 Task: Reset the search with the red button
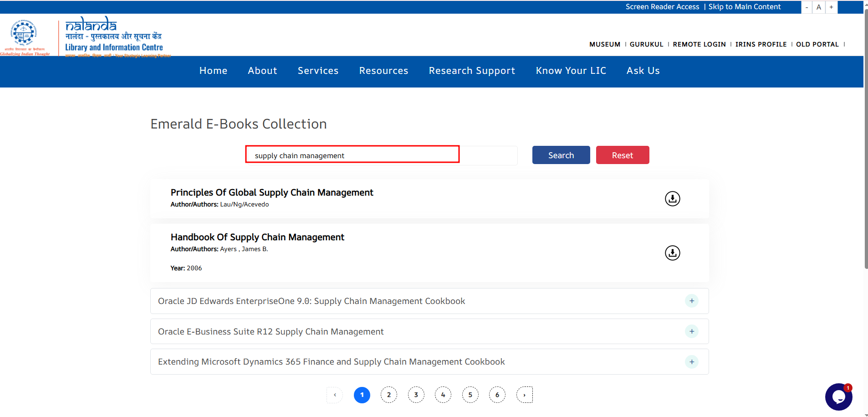point(622,155)
